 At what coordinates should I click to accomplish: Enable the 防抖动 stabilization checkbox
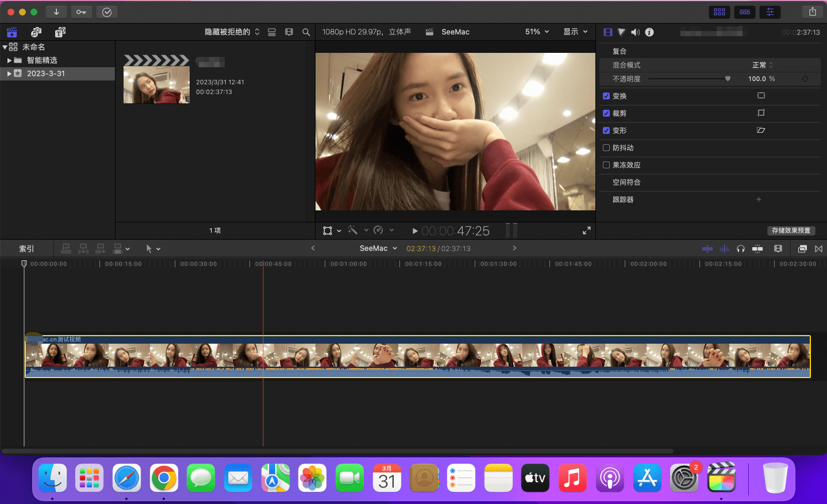click(606, 148)
